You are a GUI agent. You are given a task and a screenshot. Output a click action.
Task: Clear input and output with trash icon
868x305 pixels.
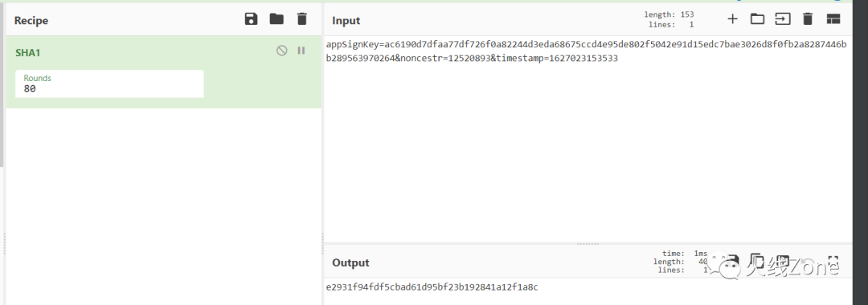pos(808,19)
